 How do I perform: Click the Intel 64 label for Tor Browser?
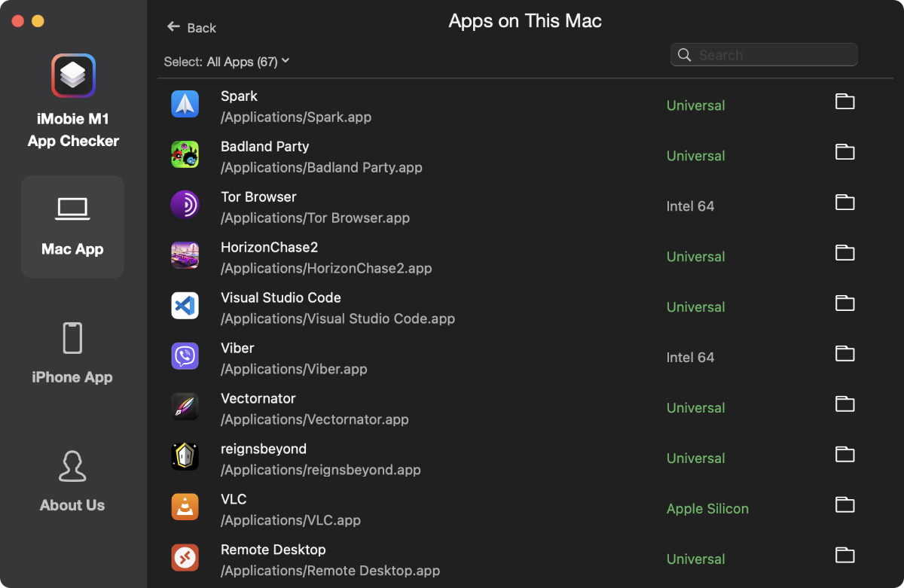coord(690,206)
